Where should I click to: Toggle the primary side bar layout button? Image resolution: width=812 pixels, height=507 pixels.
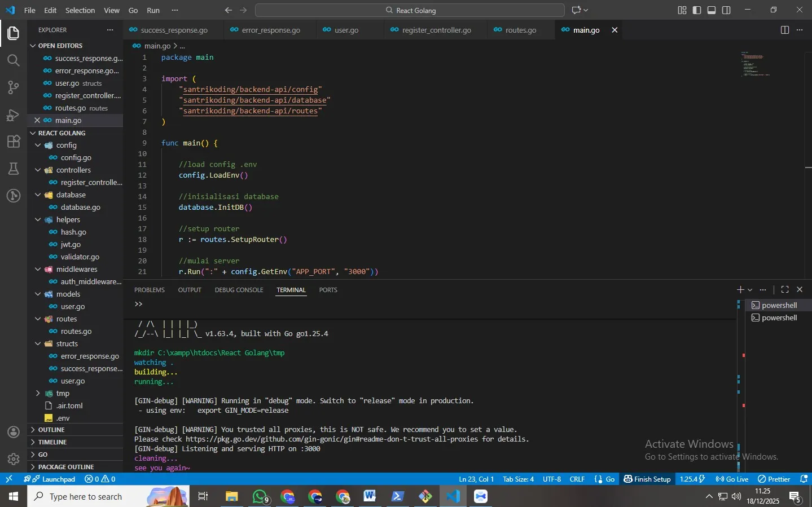click(697, 10)
